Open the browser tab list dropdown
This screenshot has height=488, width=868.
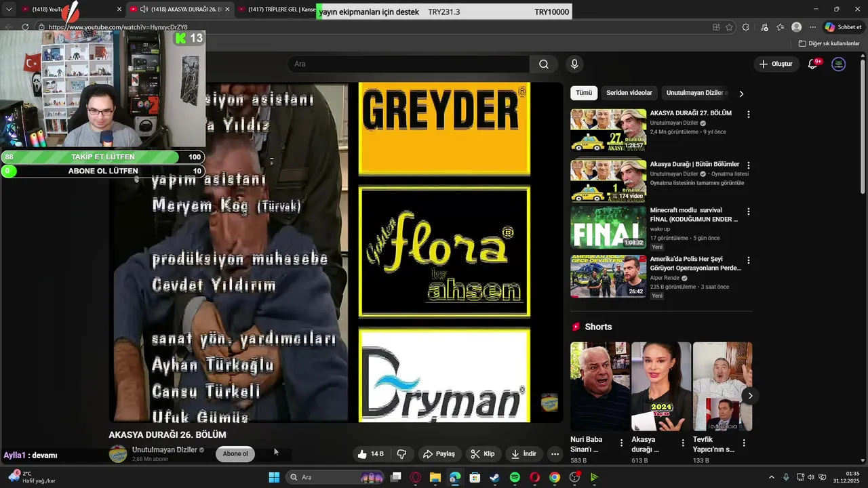(9, 9)
